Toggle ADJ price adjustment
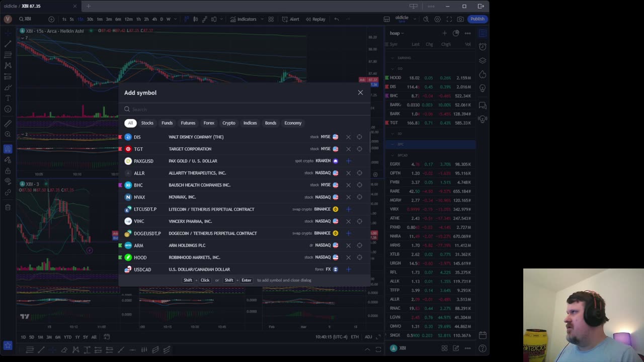The width and height of the screenshot is (644, 362). point(368,337)
